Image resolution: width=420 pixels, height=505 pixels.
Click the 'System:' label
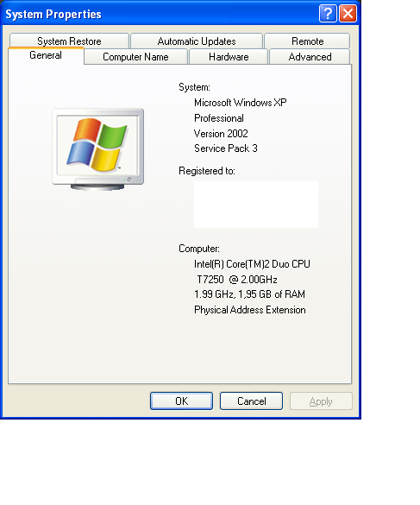tap(194, 87)
